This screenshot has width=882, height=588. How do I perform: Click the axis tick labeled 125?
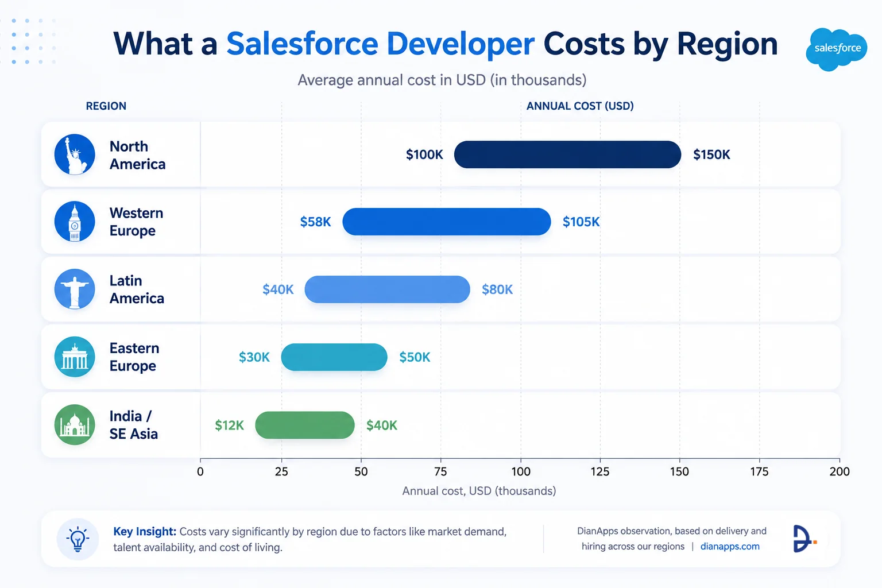(x=600, y=471)
